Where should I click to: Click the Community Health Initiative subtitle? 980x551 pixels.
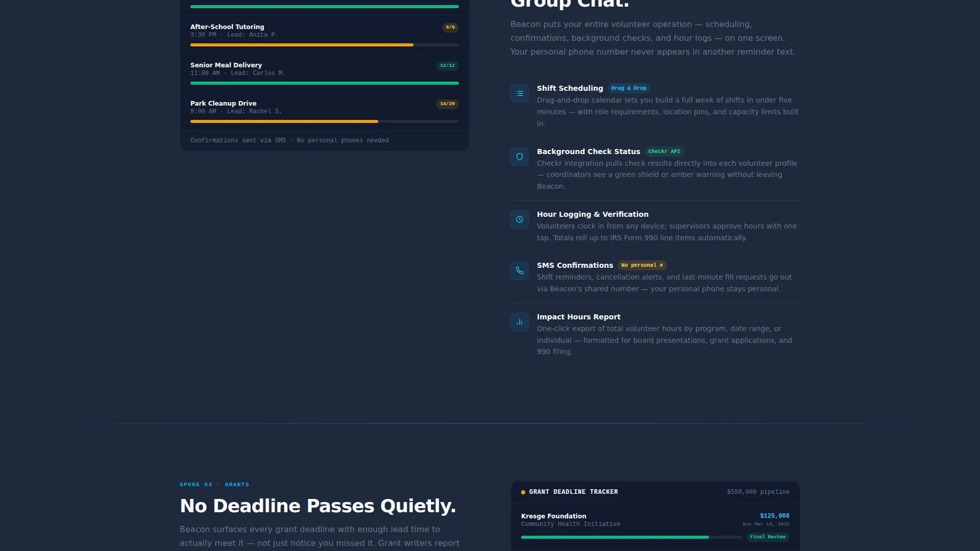(571, 524)
